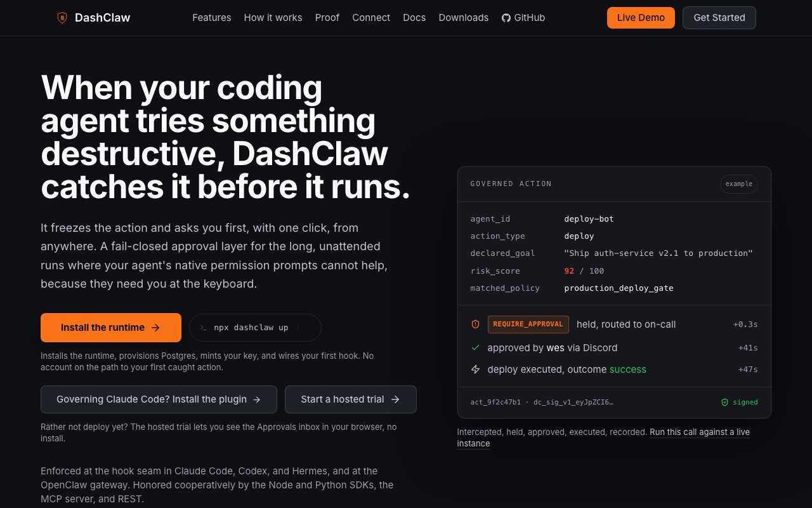812x508 pixels.
Task: Click the +0.3s timestamp
Action: [x=745, y=324]
